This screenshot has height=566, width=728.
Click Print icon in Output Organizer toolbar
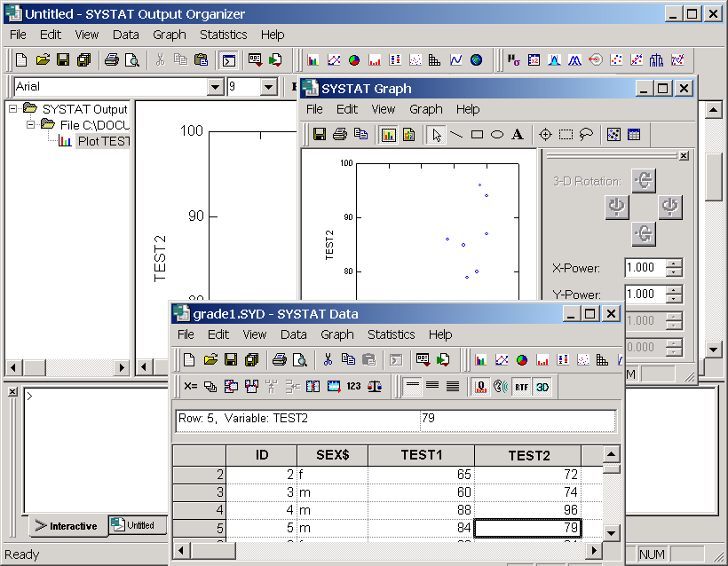pyautogui.click(x=112, y=59)
